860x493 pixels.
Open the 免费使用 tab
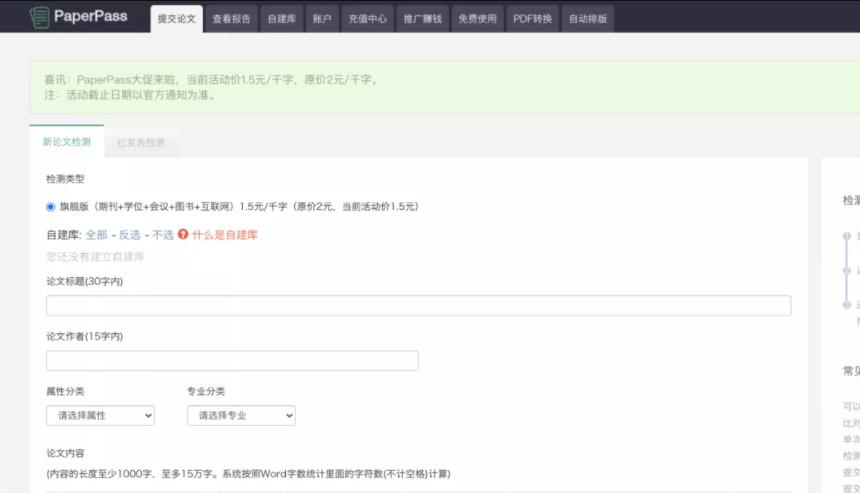click(x=478, y=19)
